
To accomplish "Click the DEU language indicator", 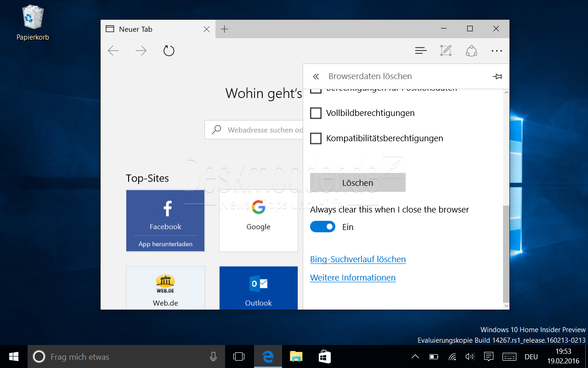I will (531, 356).
